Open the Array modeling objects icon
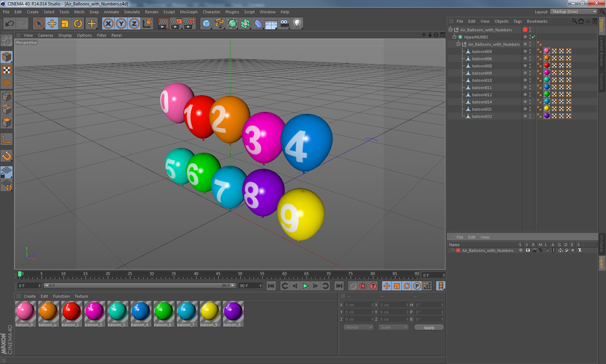 [x=245, y=24]
